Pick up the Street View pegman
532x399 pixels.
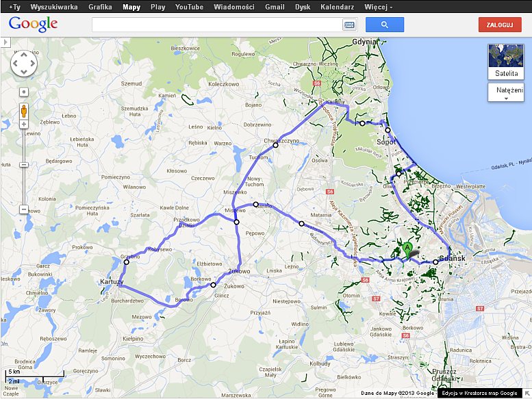coord(24,111)
